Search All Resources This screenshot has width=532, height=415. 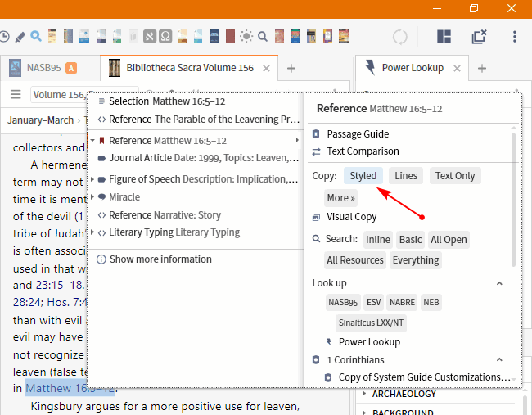[x=355, y=260]
